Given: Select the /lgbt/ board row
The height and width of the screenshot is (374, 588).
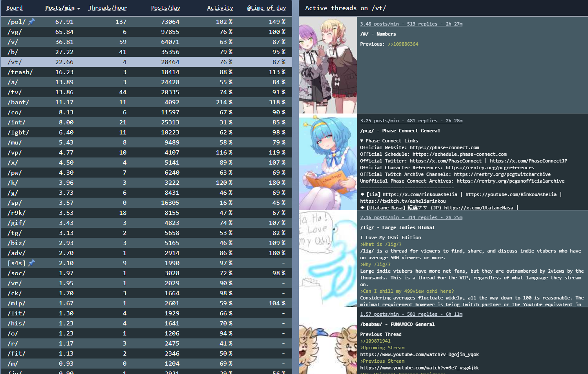Looking at the screenshot, I should (x=146, y=132).
